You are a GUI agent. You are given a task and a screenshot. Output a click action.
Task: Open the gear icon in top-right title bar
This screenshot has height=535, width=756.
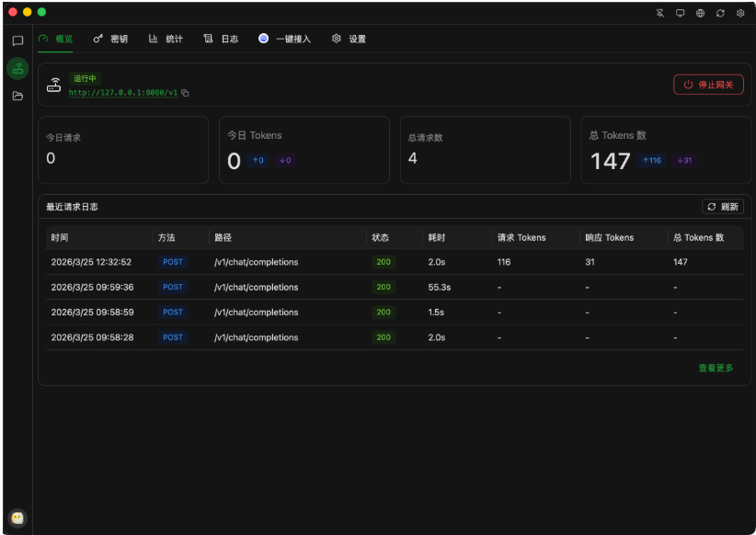pyautogui.click(x=740, y=13)
